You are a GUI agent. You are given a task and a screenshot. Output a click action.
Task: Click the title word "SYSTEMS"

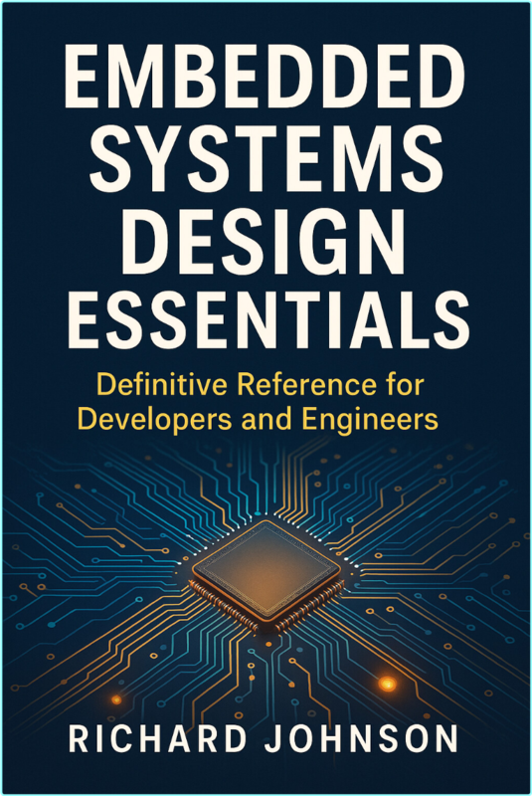(x=266, y=160)
